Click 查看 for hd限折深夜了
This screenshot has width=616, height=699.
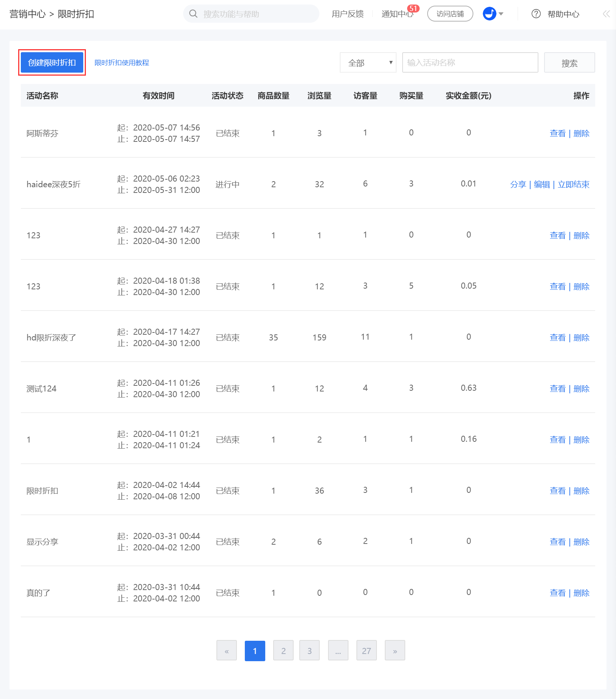coord(558,337)
